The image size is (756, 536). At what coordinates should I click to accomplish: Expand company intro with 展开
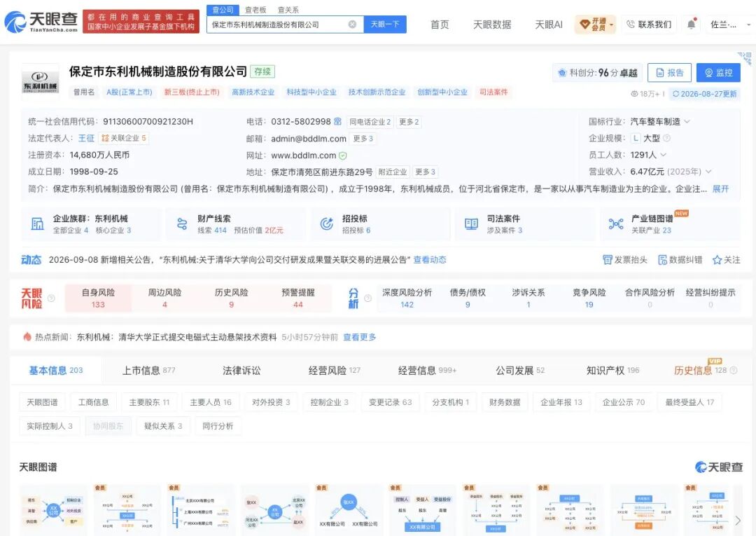[x=720, y=189]
